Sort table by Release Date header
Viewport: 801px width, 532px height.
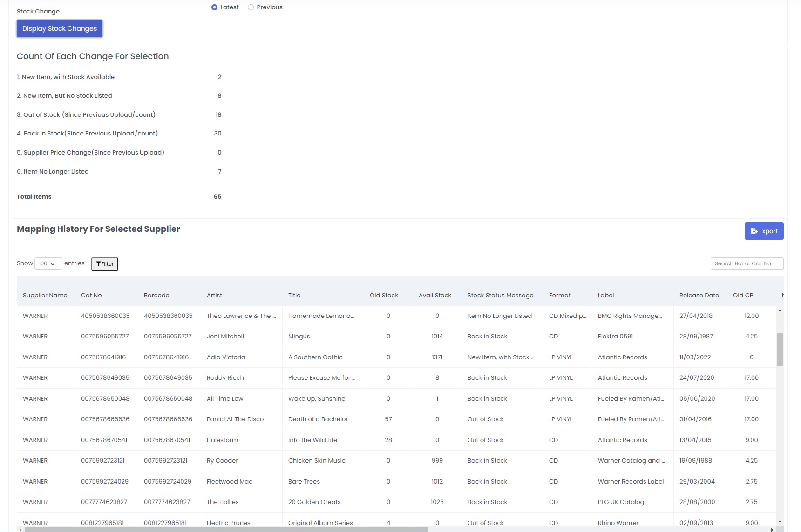pyautogui.click(x=699, y=296)
